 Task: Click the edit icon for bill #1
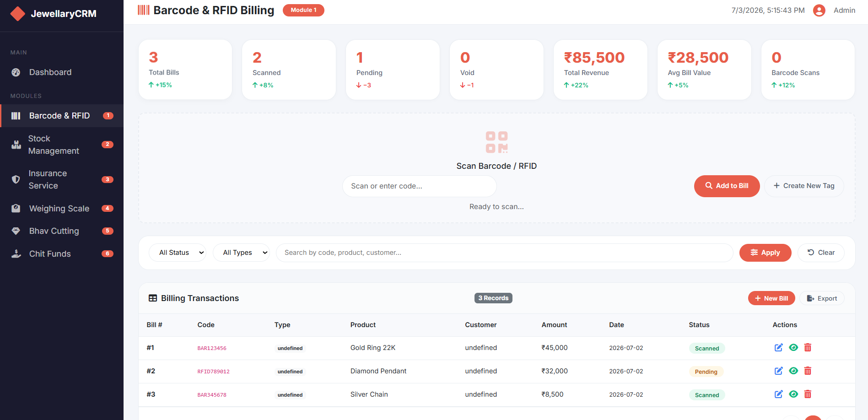tap(778, 348)
